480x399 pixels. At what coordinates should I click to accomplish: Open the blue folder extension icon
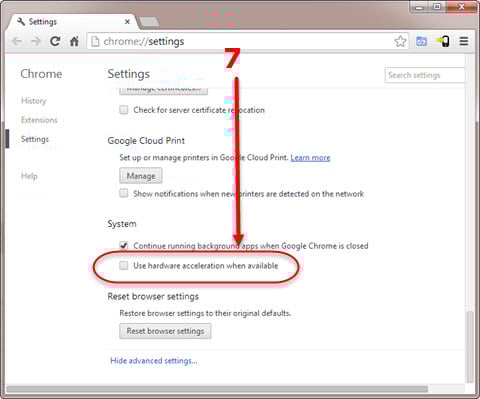(x=421, y=42)
